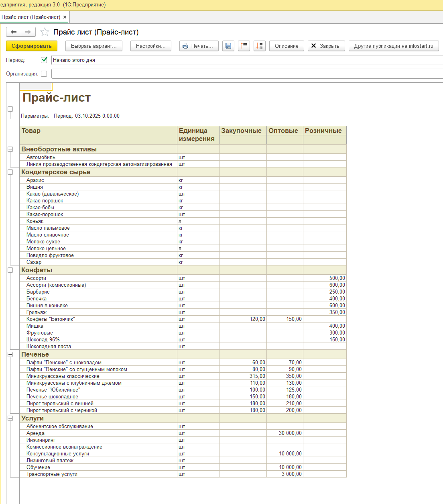The image size is (443, 504).
Task: Open the Выбрать вариант menu
Action: point(93,46)
